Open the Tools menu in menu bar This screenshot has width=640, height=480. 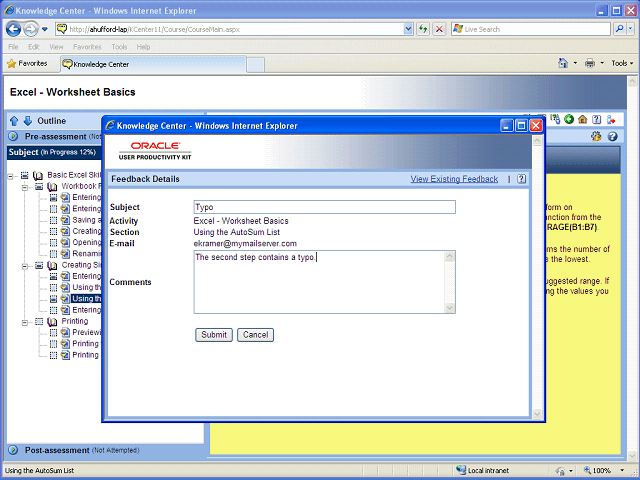coord(119,47)
